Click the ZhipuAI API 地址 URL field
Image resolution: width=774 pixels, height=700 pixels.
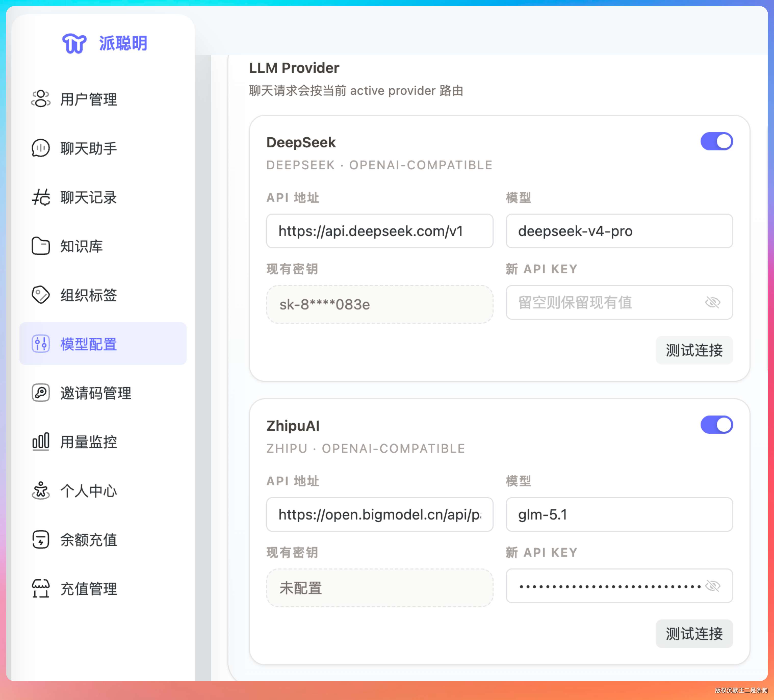[x=379, y=514]
